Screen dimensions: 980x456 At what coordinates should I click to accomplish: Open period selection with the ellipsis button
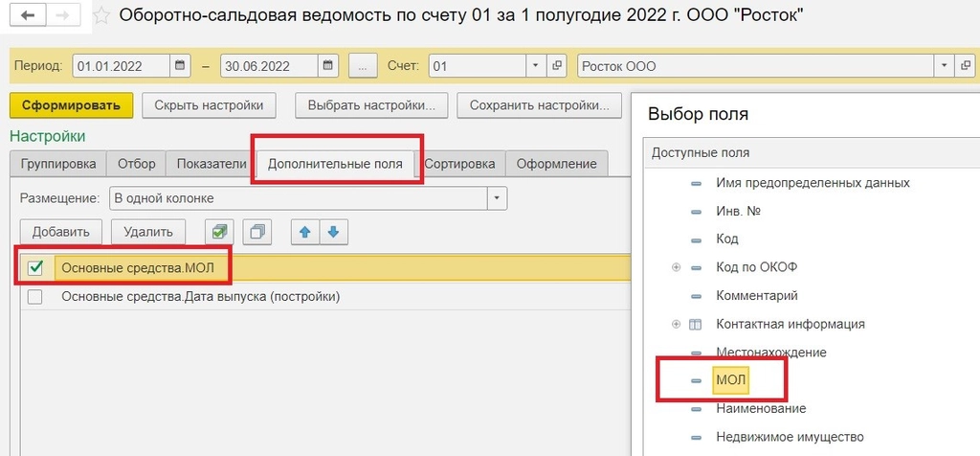363,66
